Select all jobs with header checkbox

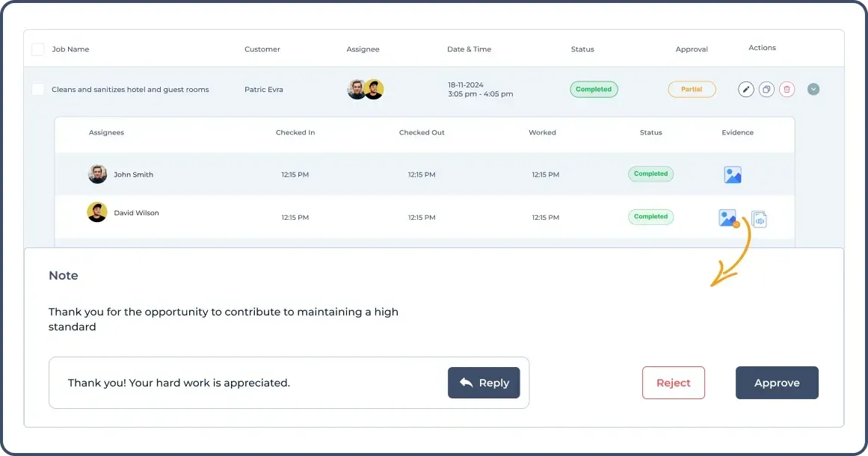(37, 49)
